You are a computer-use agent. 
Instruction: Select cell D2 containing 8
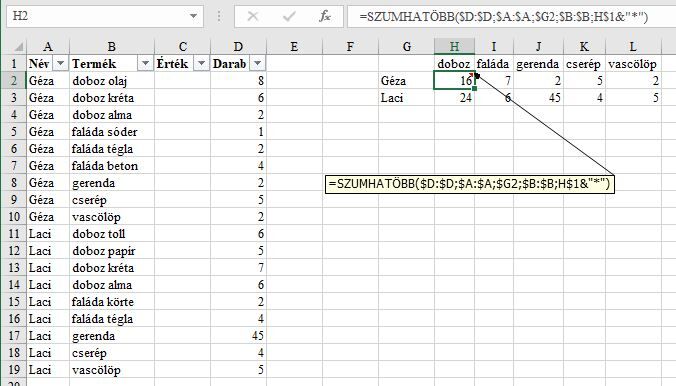pyautogui.click(x=238, y=81)
